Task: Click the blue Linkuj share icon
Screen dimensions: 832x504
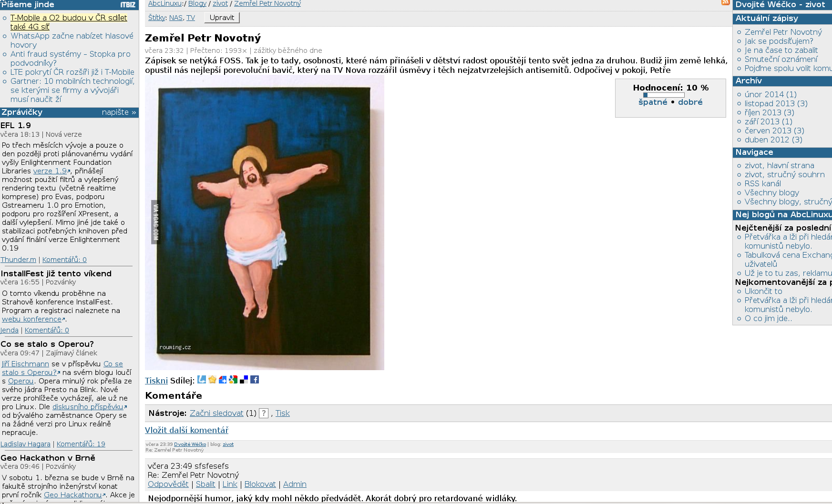Action: [202, 380]
